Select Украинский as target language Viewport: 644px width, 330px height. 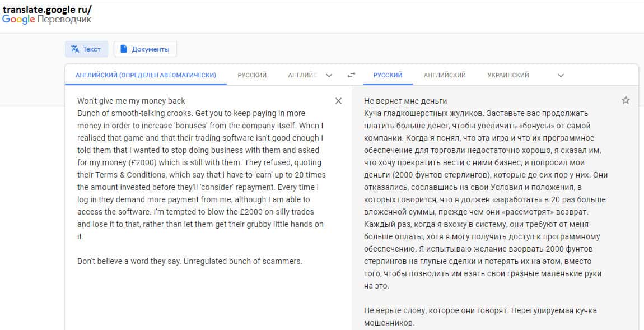[508, 75]
